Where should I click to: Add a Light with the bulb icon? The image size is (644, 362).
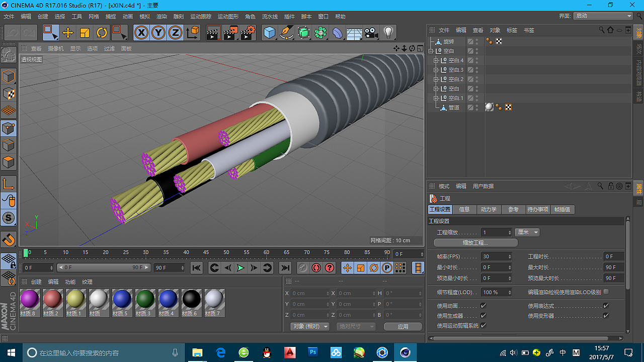pyautogui.click(x=388, y=33)
